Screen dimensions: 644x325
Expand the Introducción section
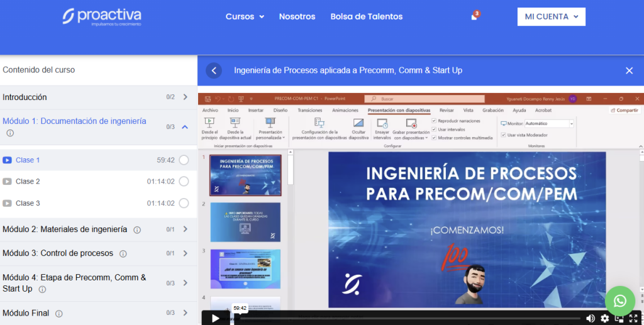pyautogui.click(x=185, y=97)
